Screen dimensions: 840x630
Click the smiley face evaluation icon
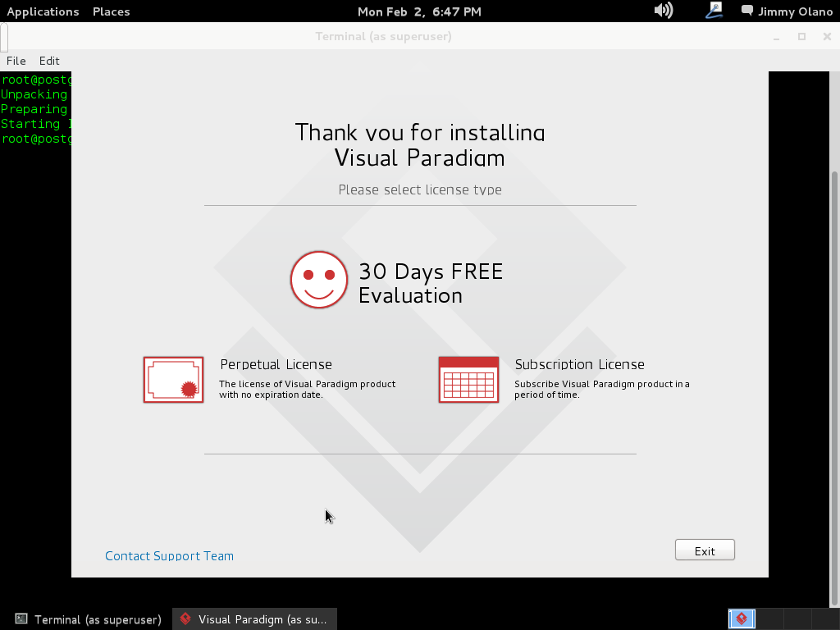click(319, 280)
